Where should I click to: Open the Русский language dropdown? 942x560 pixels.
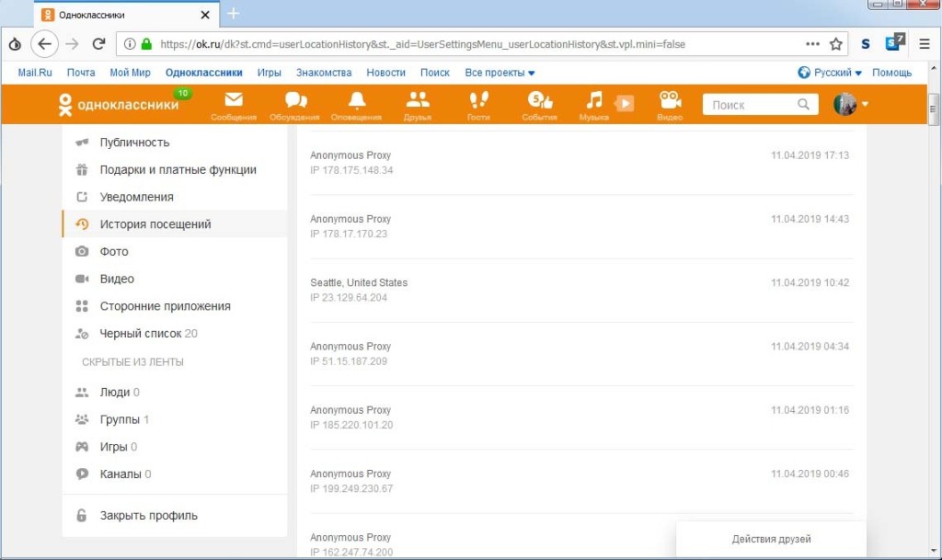(830, 73)
